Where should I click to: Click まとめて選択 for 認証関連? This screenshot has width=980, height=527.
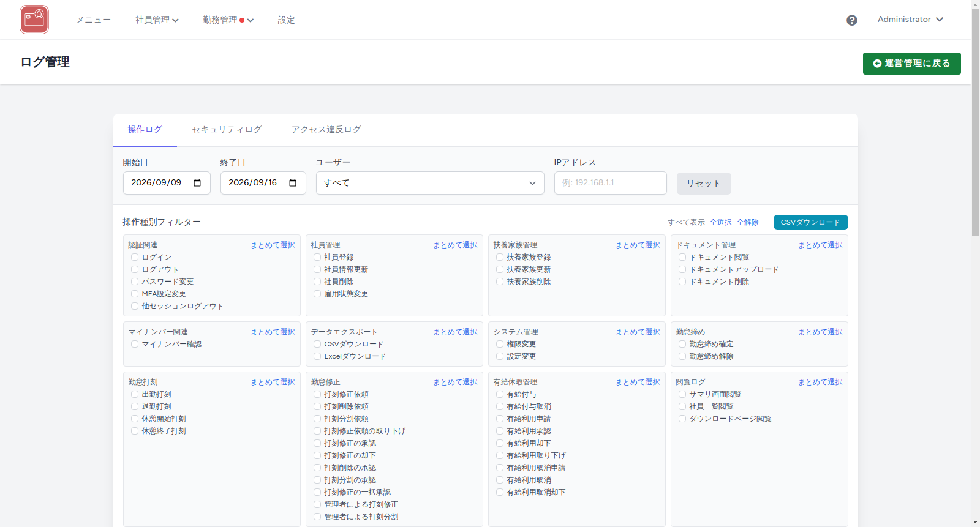[273, 245]
